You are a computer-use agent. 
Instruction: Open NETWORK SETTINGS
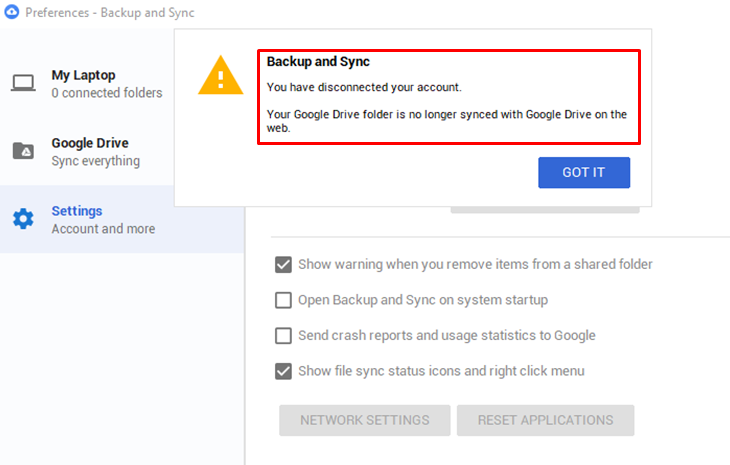tap(365, 420)
